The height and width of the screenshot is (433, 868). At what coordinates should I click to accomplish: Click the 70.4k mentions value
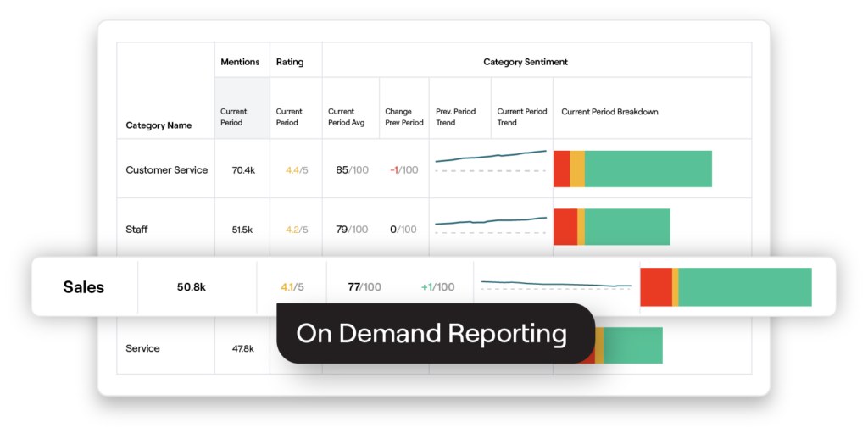pyautogui.click(x=244, y=169)
